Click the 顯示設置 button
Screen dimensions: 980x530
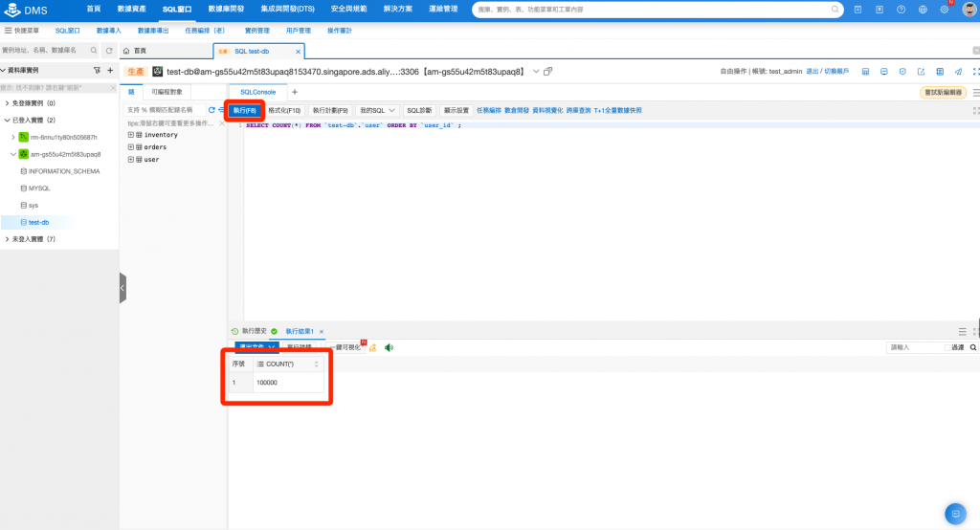457,111
